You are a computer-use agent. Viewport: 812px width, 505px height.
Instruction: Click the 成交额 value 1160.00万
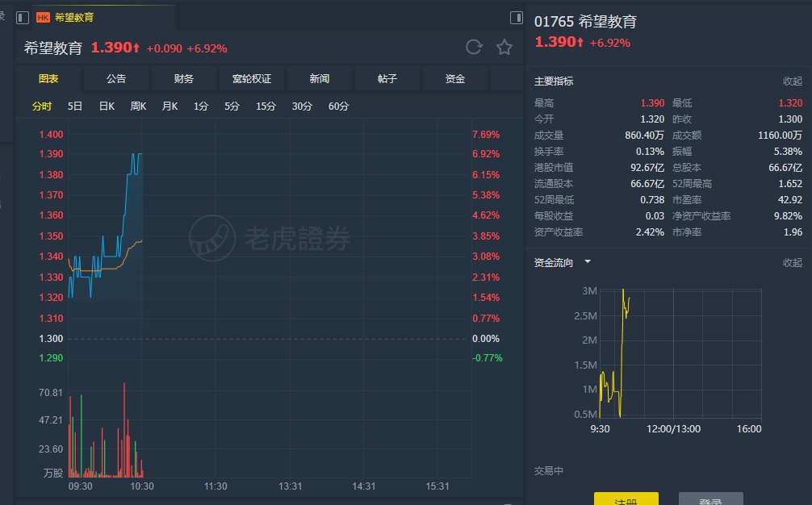780,136
